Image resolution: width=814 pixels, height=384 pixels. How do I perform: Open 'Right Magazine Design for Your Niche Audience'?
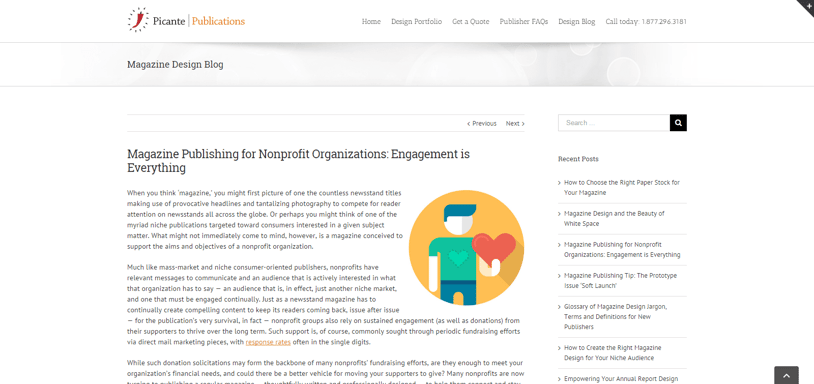(x=613, y=353)
